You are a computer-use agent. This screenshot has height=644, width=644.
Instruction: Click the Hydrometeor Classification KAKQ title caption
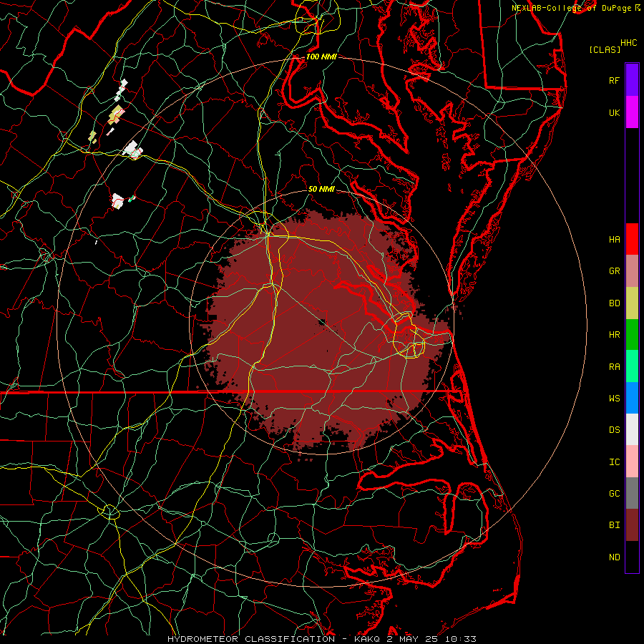click(x=322, y=639)
